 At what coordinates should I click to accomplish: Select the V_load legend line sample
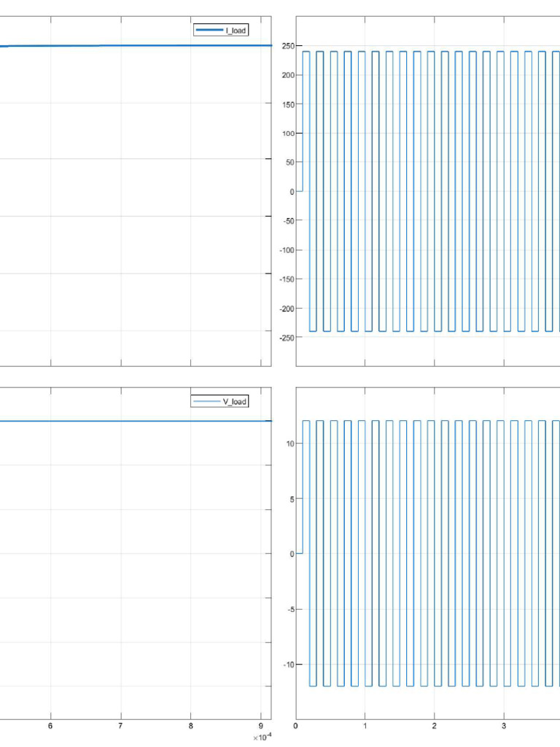(207, 401)
